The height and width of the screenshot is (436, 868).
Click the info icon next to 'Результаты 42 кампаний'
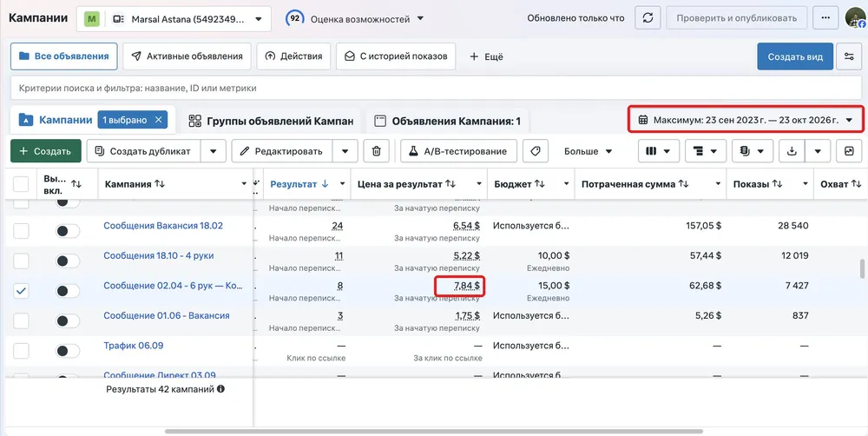[x=220, y=389]
